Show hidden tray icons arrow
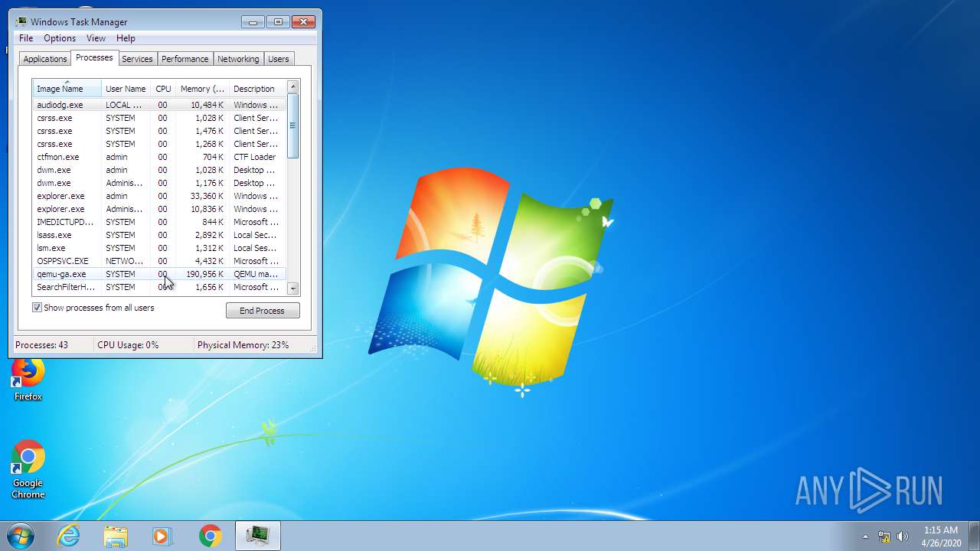The image size is (980, 551). [865, 536]
